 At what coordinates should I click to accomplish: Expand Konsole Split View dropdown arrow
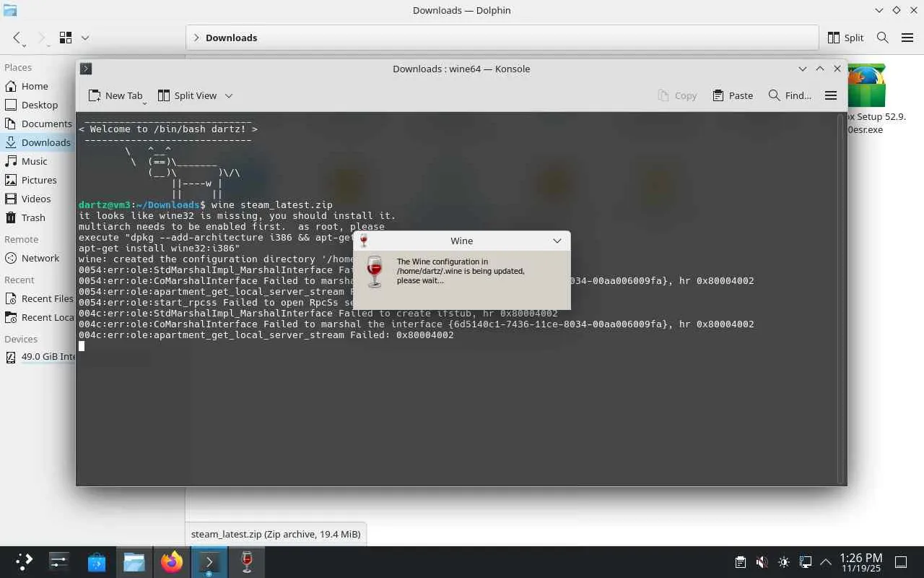pyautogui.click(x=229, y=95)
